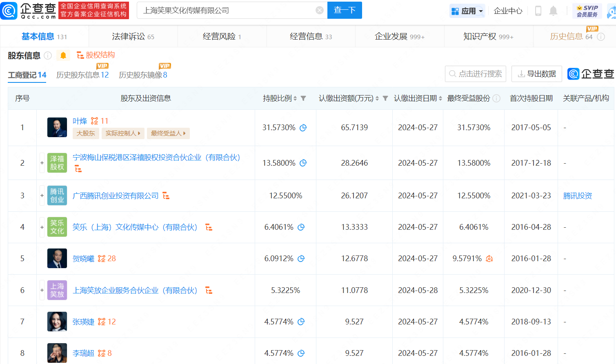Image resolution: width=616 pixels, height=364 pixels.
Task: Expand the 实际控制人 tag for 叶烽
Action: pyautogui.click(x=123, y=133)
